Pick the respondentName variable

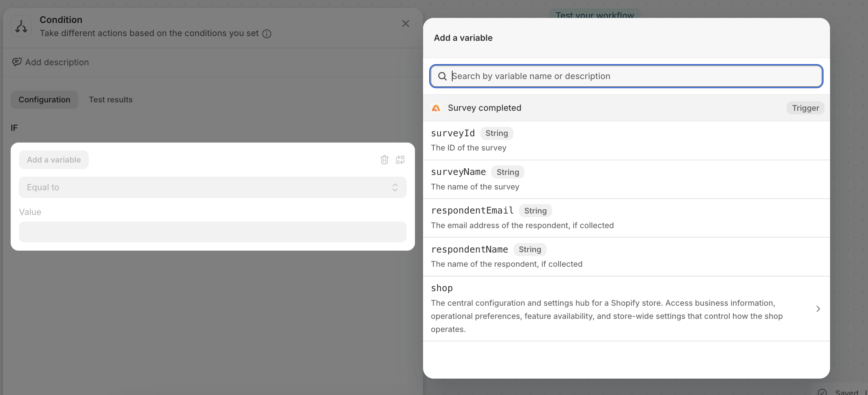626,257
